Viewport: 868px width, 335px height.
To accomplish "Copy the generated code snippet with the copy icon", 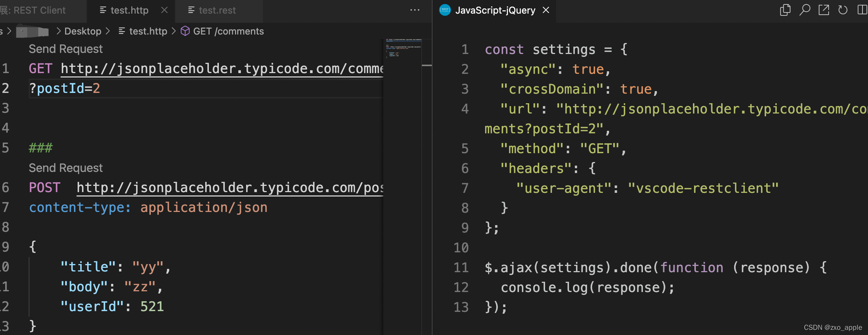I will [785, 10].
